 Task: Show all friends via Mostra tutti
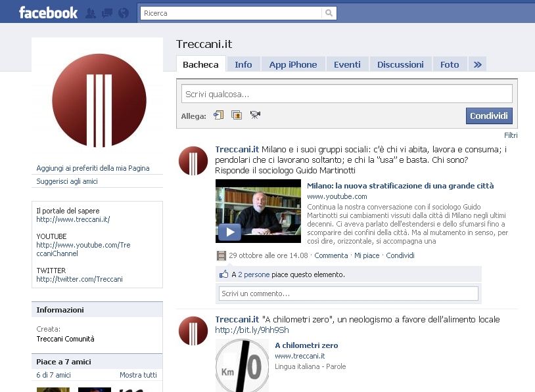pos(138,375)
